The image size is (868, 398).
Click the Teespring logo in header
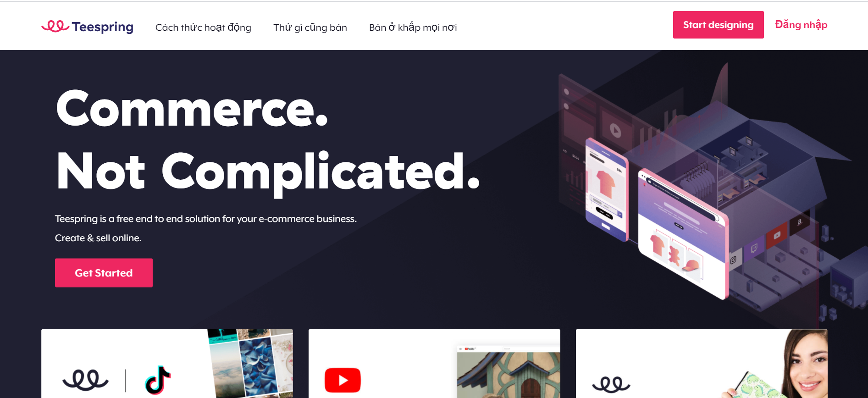pyautogui.click(x=87, y=27)
